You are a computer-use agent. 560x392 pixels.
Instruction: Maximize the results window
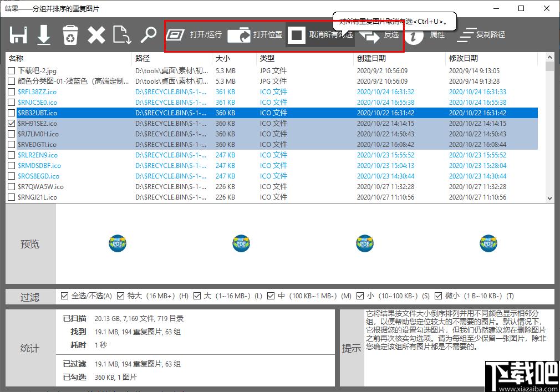[521, 8]
